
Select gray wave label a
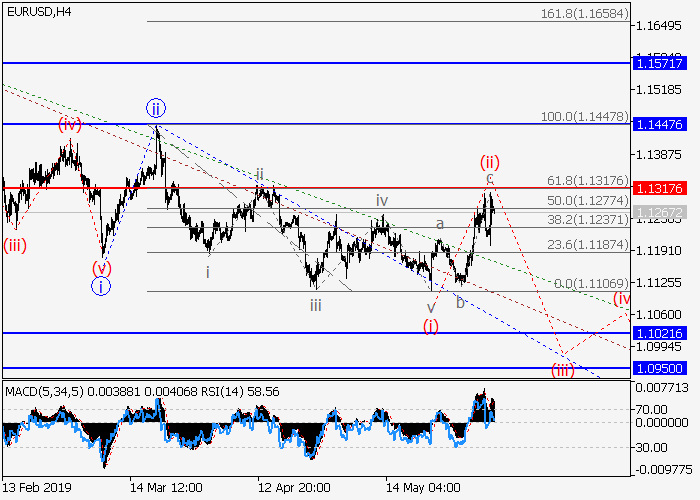point(438,225)
